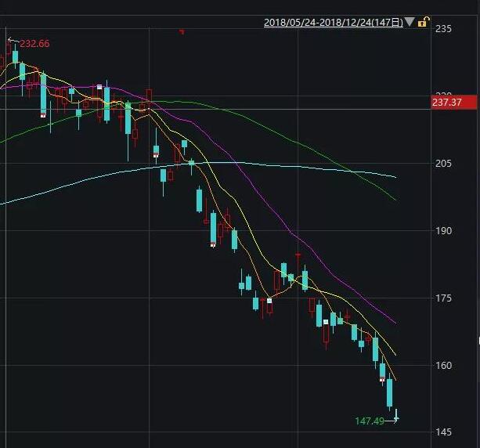Click the 145 price axis label
The image size is (480, 448).
tap(443, 432)
